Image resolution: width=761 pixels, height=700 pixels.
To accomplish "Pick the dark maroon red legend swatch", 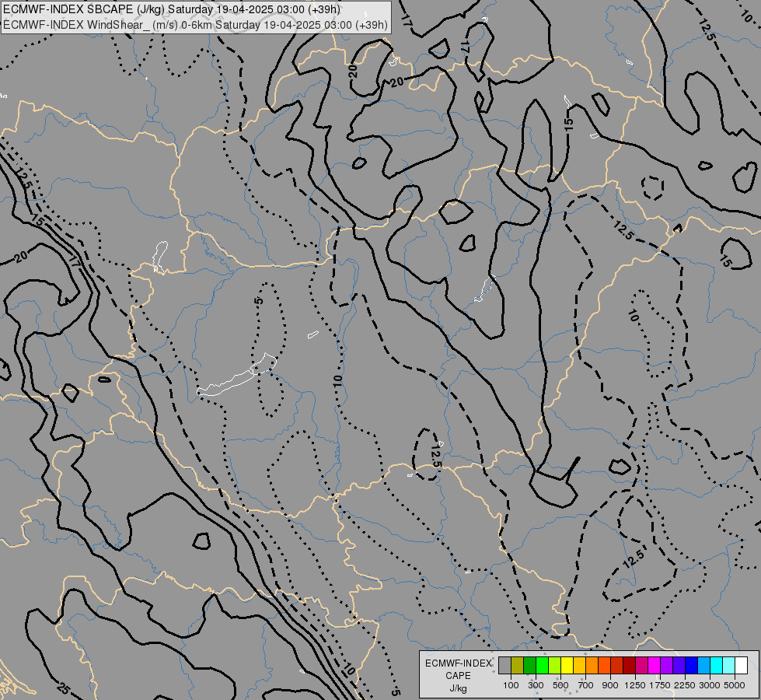I will pyautogui.click(x=629, y=665).
